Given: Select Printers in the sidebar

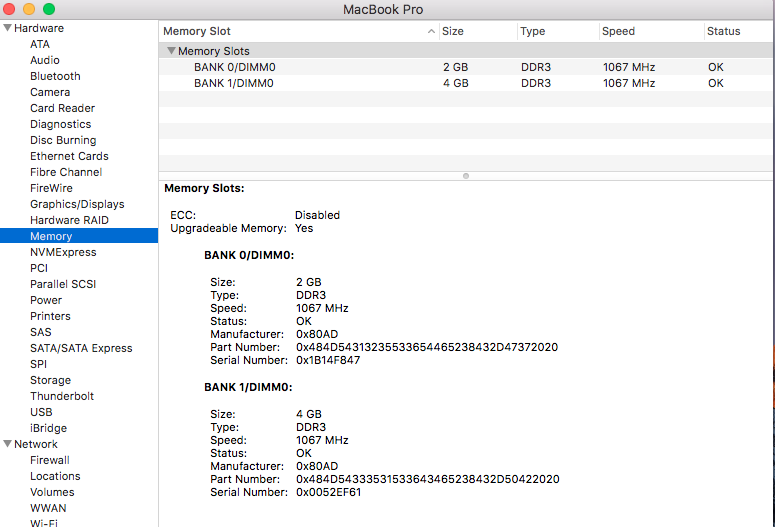Looking at the screenshot, I should 50,316.
